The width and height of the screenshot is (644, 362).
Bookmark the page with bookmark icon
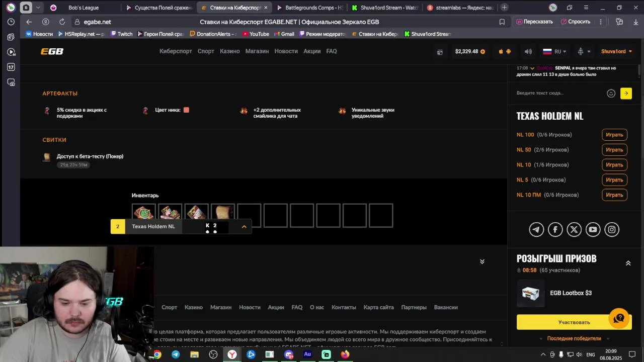coord(502,22)
